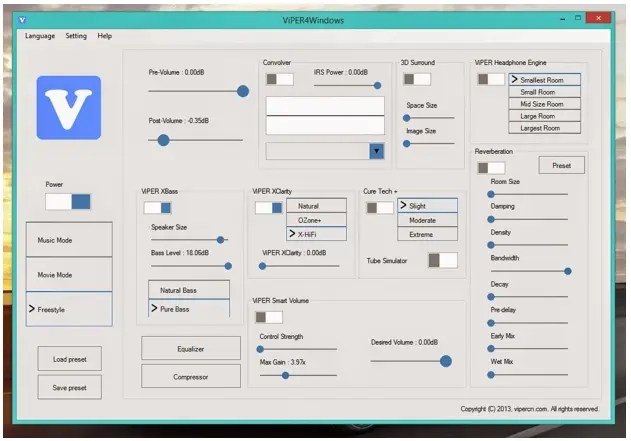Open the Compressor
This screenshot has height=441, width=631.
[x=191, y=377]
